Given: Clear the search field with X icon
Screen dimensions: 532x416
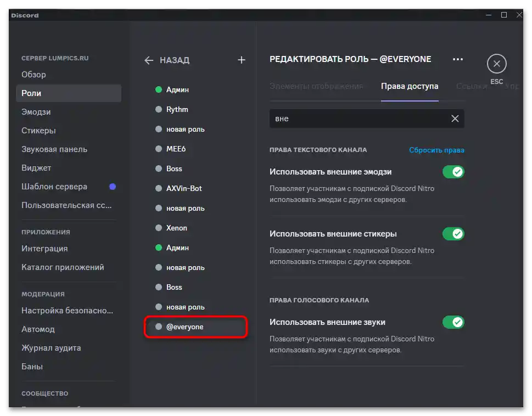Looking at the screenshot, I should coord(455,119).
